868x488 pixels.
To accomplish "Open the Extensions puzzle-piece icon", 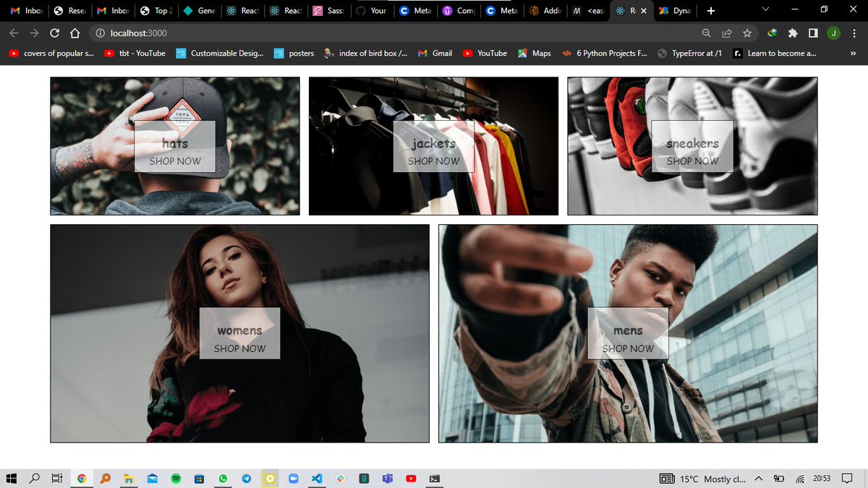I will pos(793,33).
